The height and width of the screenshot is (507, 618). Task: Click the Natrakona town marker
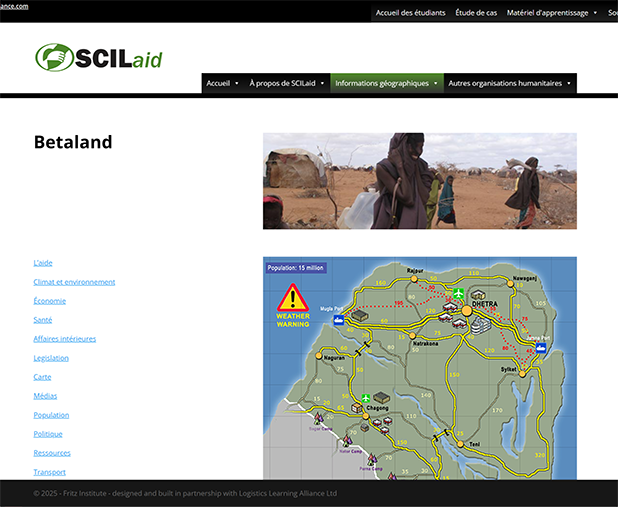pos(412,336)
